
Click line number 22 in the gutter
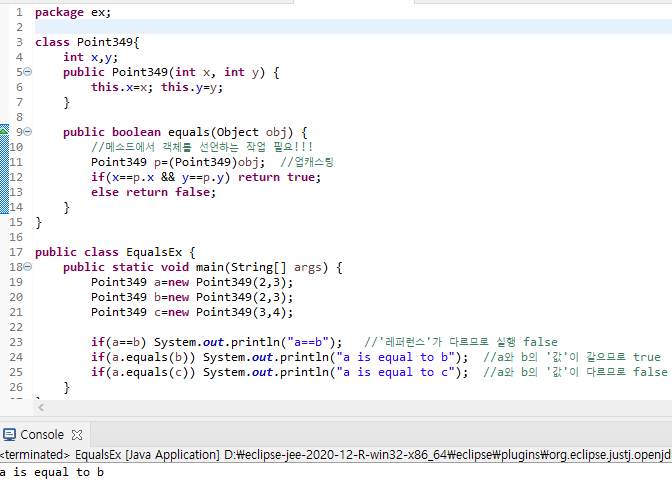coord(16,328)
